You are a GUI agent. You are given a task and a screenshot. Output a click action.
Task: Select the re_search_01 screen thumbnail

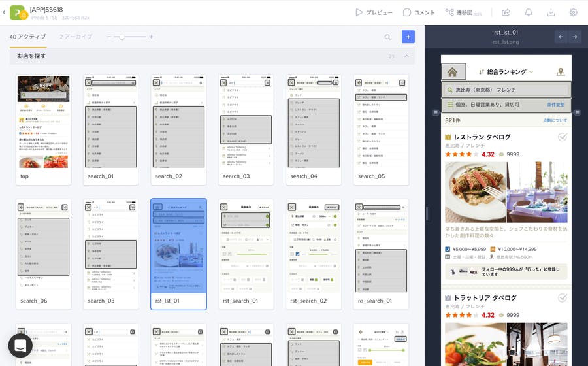(x=381, y=254)
